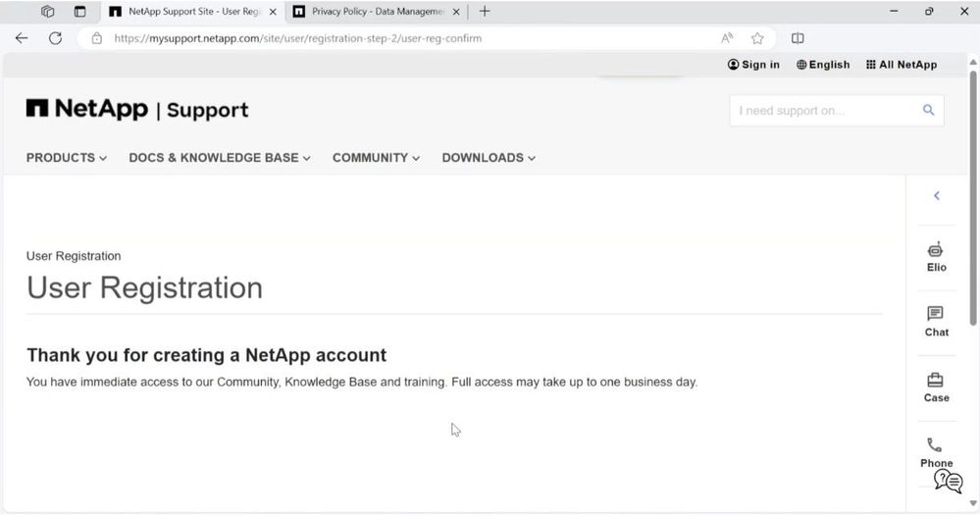Viewport: 980px width, 516px height.
Task: Open the floating chat bubble icon
Action: click(948, 481)
